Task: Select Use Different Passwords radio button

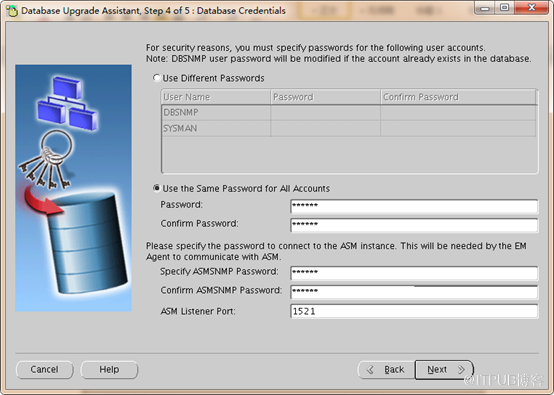Action: tap(157, 78)
